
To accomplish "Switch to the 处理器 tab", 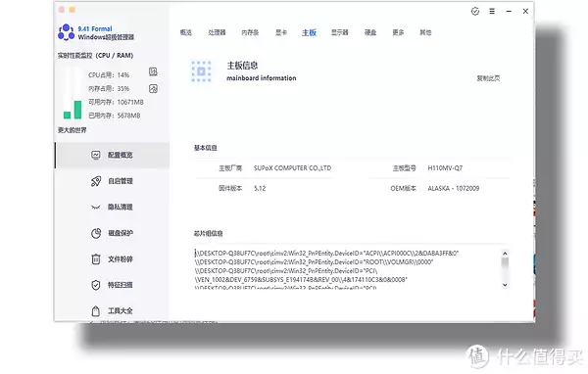I will 217,32.
